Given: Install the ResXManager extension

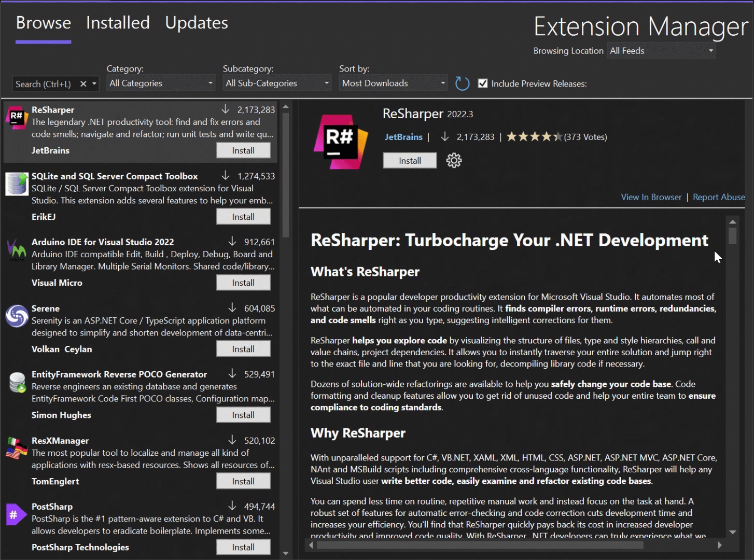Looking at the screenshot, I should point(243,481).
